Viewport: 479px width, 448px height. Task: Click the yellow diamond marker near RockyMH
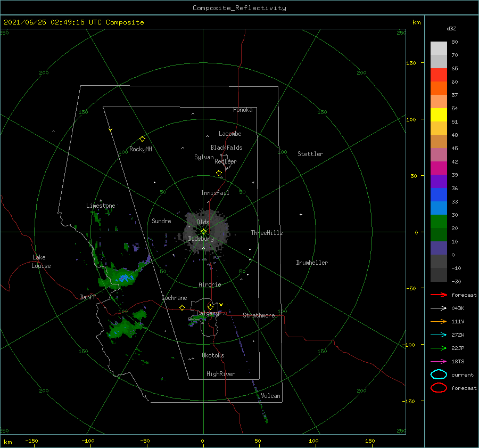[x=142, y=139]
